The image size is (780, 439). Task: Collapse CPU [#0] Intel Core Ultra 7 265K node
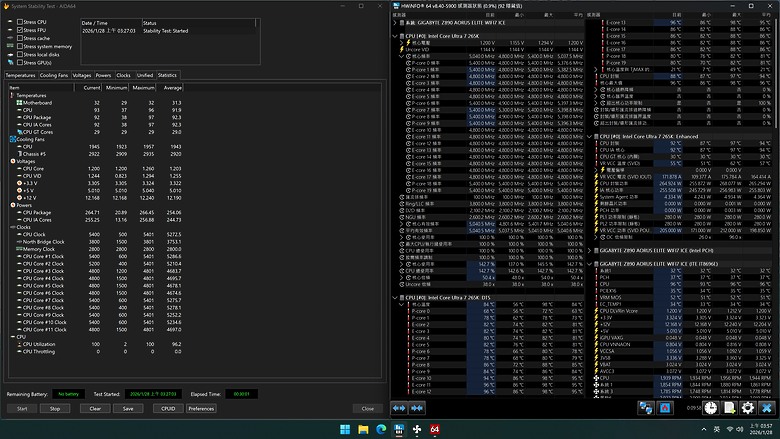[395, 36]
